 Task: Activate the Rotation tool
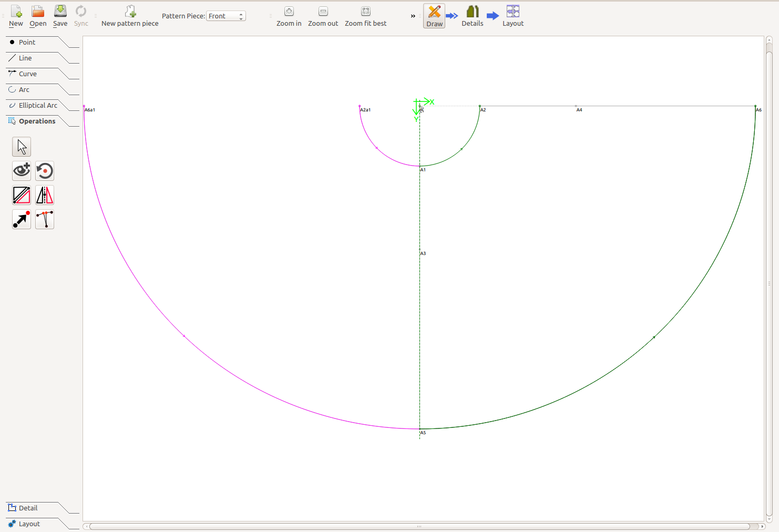(45, 171)
